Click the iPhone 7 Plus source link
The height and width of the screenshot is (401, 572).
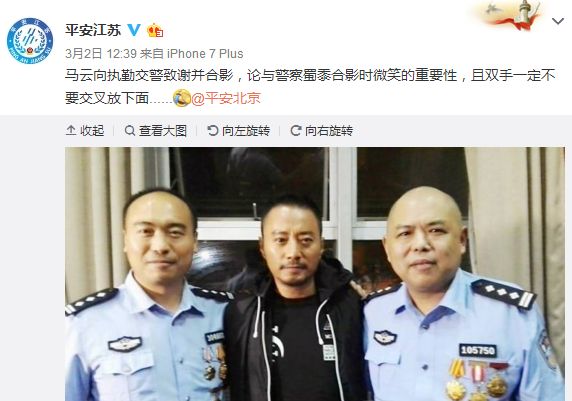coord(205,54)
